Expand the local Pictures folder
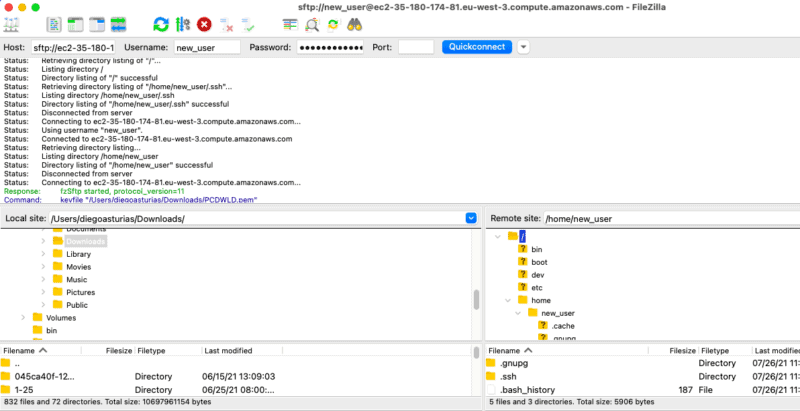 (43, 292)
